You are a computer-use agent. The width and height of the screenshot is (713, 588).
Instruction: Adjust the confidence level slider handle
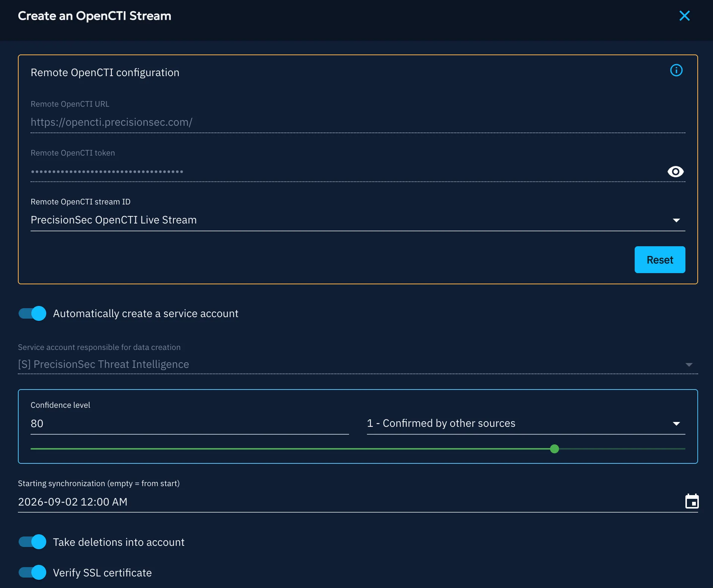coord(555,449)
